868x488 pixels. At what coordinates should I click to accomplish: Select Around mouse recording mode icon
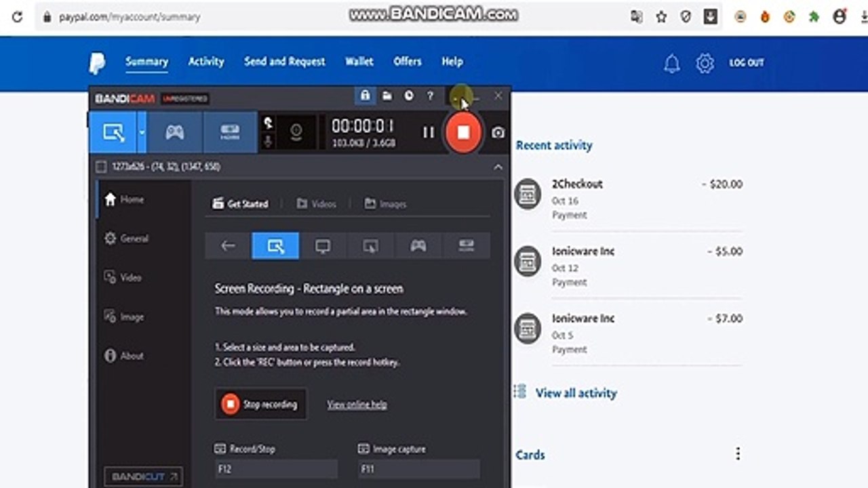(370, 246)
